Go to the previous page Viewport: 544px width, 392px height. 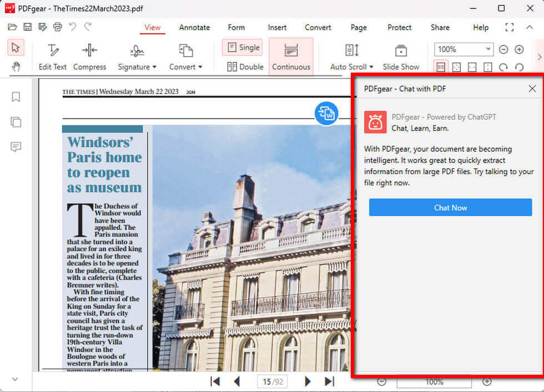pos(238,381)
